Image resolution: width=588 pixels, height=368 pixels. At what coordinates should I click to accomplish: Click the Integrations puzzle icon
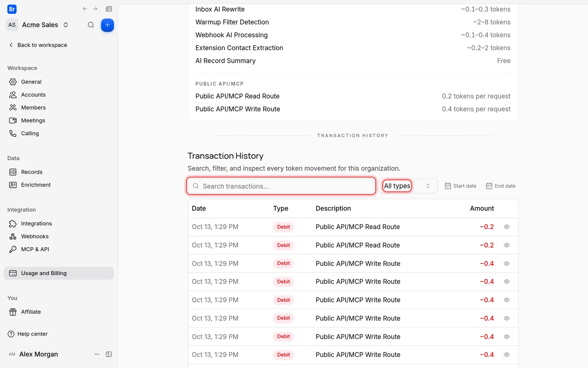pyautogui.click(x=13, y=223)
